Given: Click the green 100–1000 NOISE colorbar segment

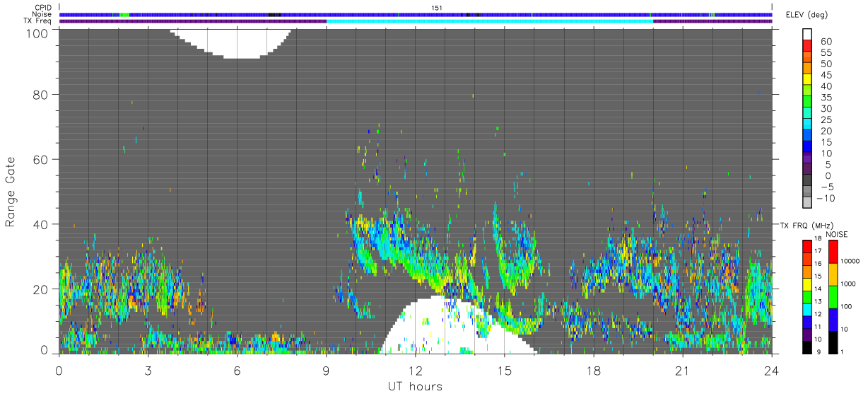Looking at the screenshot, I should [x=833, y=296].
